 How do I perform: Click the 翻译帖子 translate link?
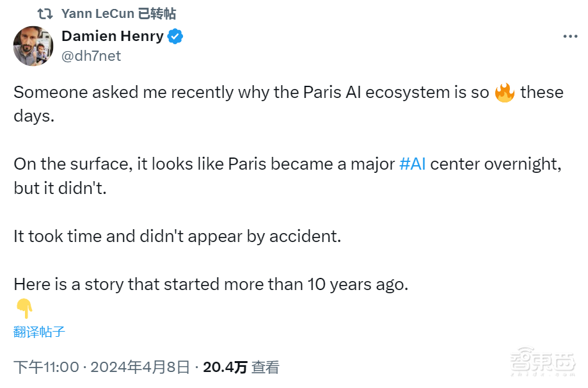click(38, 333)
